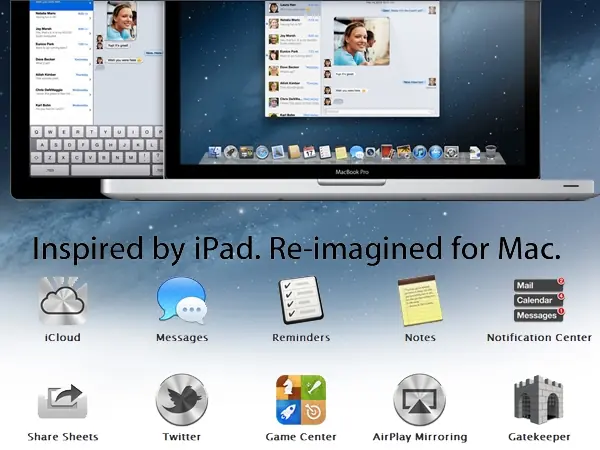This screenshot has width=600, height=450.
Task: Open the yellow Notes icon in dock
Action: tap(341, 153)
